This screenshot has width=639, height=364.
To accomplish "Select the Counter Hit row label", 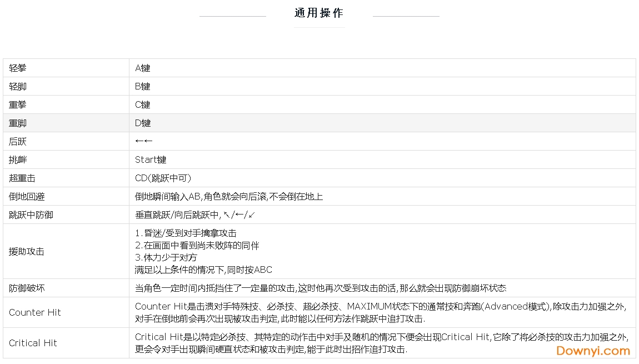I will point(35,312).
